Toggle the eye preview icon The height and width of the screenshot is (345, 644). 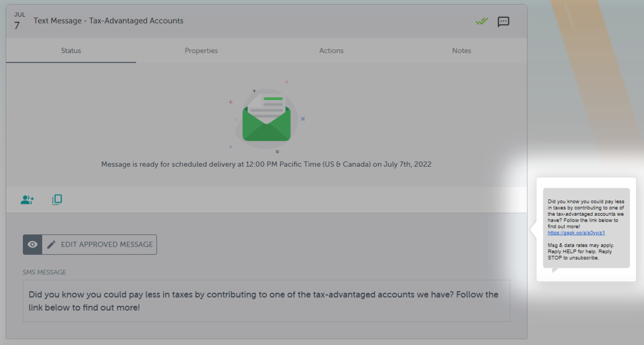pyautogui.click(x=32, y=244)
